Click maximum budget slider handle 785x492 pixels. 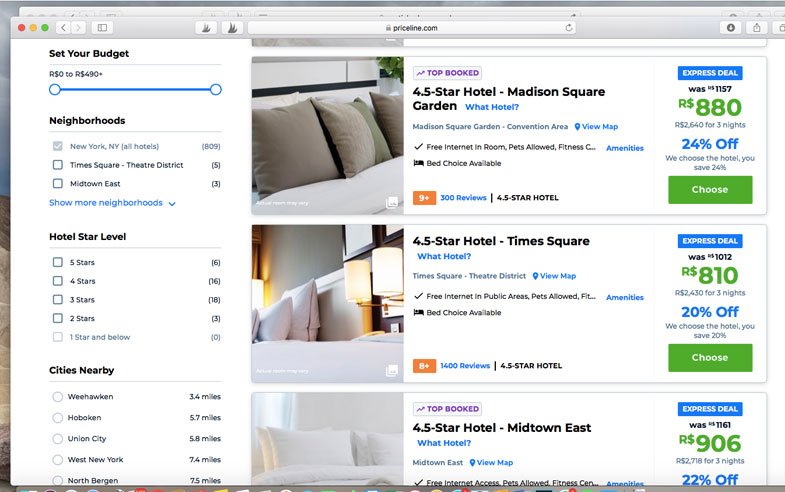point(216,90)
